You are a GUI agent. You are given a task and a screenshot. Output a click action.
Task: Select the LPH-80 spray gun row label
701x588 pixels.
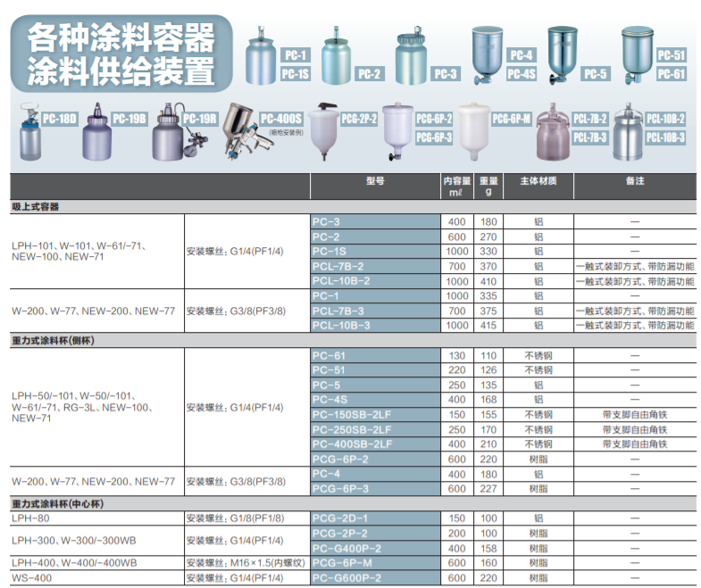tap(30, 518)
